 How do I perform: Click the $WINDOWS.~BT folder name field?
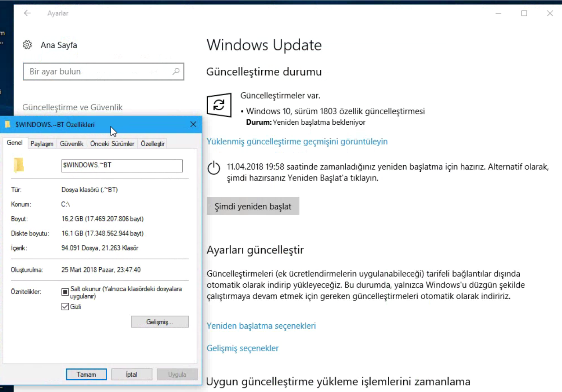[122, 166]
